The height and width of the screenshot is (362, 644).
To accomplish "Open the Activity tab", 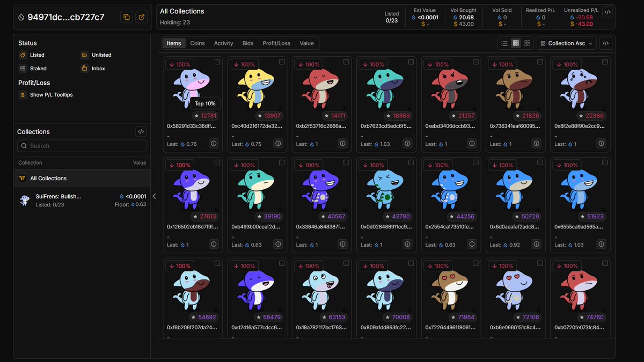I will pyautogui.click(x=223, y=43).
